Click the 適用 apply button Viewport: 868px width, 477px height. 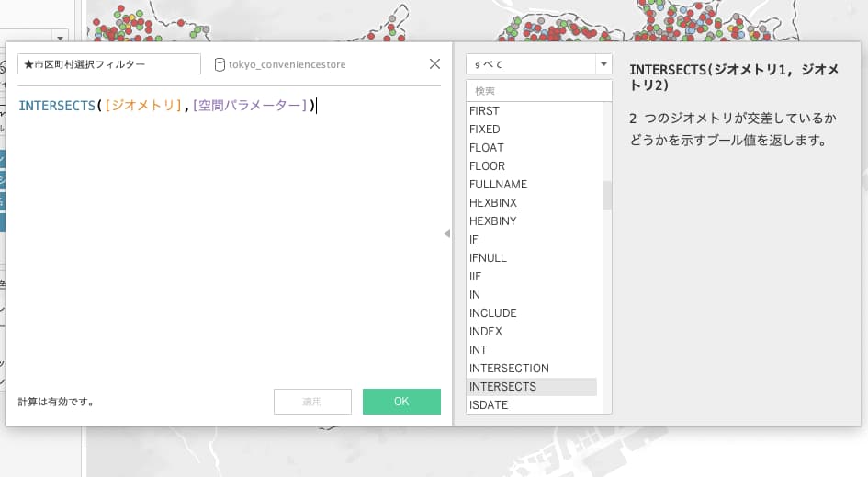(312, 402)
